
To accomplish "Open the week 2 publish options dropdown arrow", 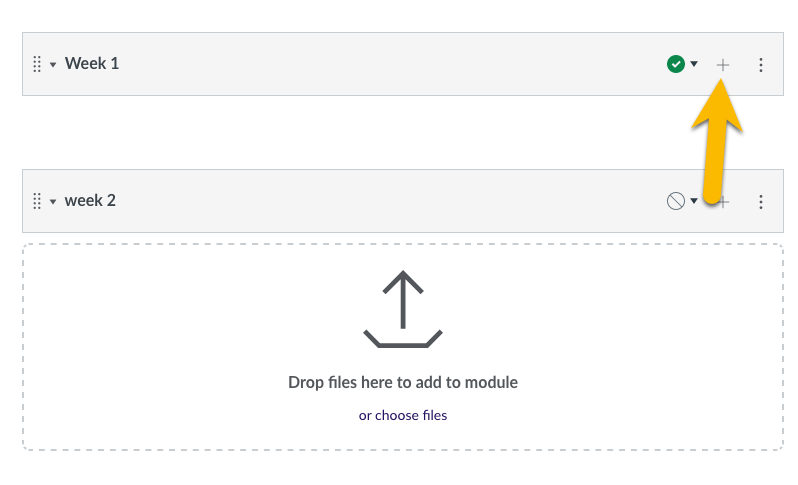I will [x=694, y=201].
